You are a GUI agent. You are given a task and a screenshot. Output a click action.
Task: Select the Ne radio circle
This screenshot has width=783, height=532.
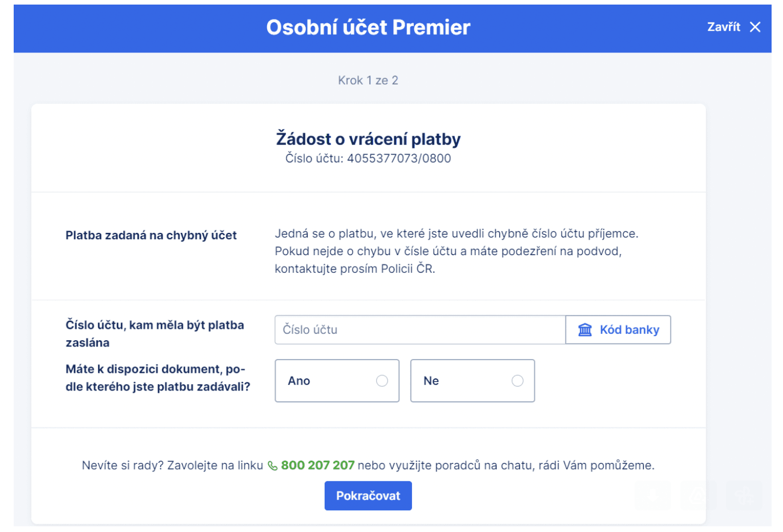518,381
